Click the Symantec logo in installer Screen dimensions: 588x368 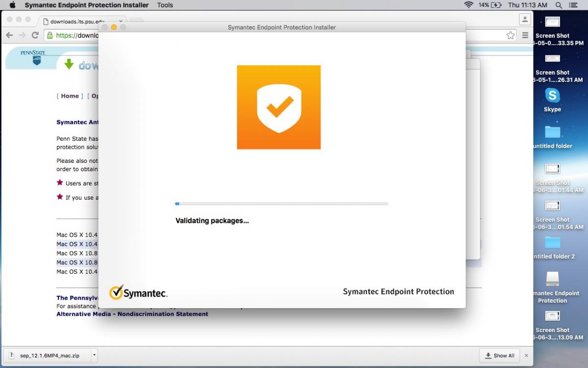click(x=138, y=292)
